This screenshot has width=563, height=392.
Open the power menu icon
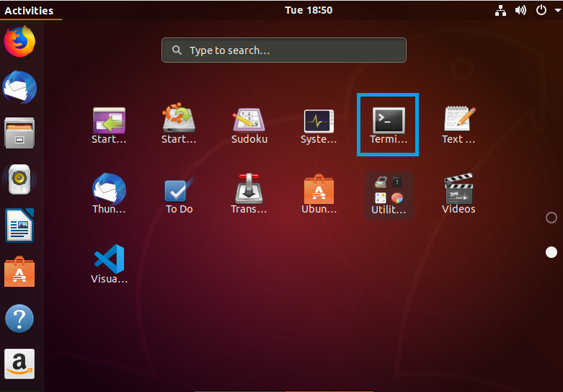(x=541, y=10)
